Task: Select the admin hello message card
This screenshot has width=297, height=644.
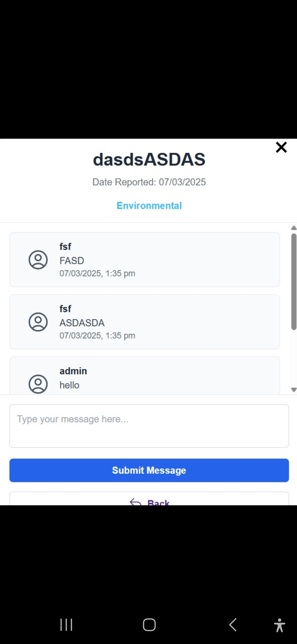Action: 145,376
